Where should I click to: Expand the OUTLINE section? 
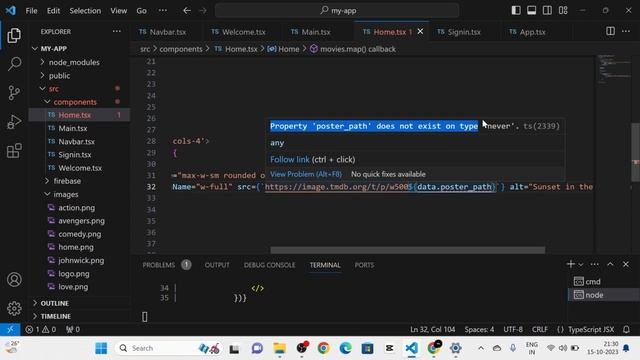(x=54, y=303)
